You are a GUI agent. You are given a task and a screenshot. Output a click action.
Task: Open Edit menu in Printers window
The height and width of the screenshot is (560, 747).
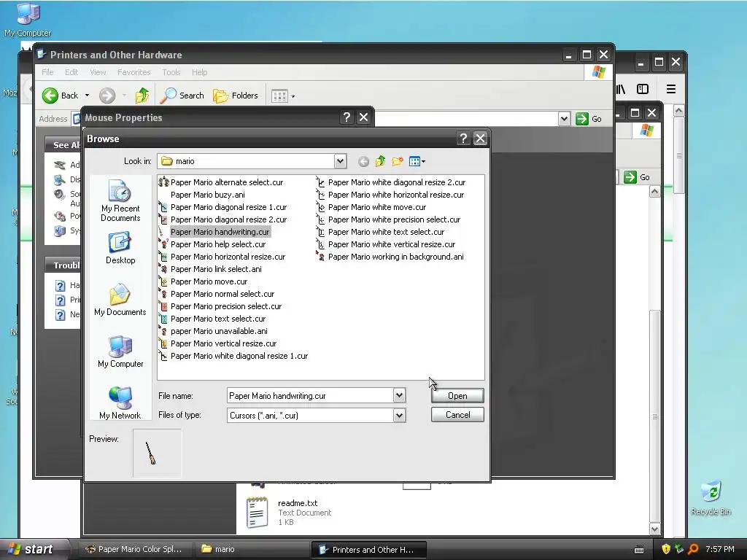pos(71,72)
